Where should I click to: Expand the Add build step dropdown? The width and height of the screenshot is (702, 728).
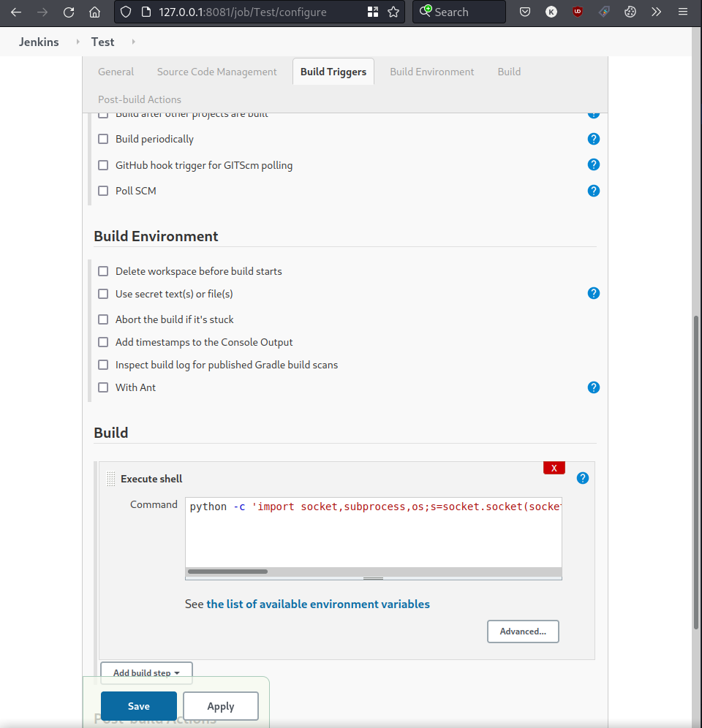(x=146, y=672)
